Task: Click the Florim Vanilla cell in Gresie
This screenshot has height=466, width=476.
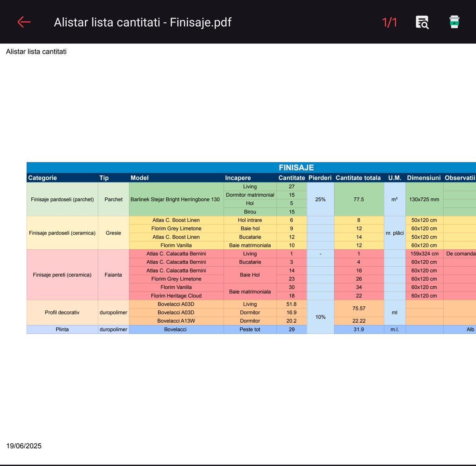Action: (176, 245)
